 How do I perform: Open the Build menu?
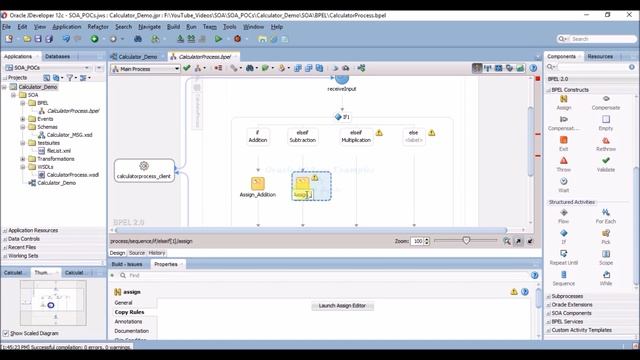tap(173, 27)
